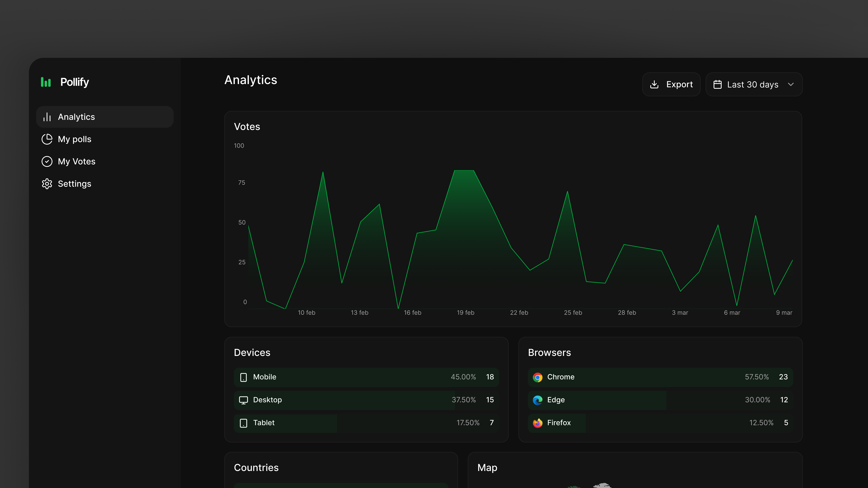Click the Pollify green bars logo
Viewport: 868px width, 488px height.
pos(46,82)
